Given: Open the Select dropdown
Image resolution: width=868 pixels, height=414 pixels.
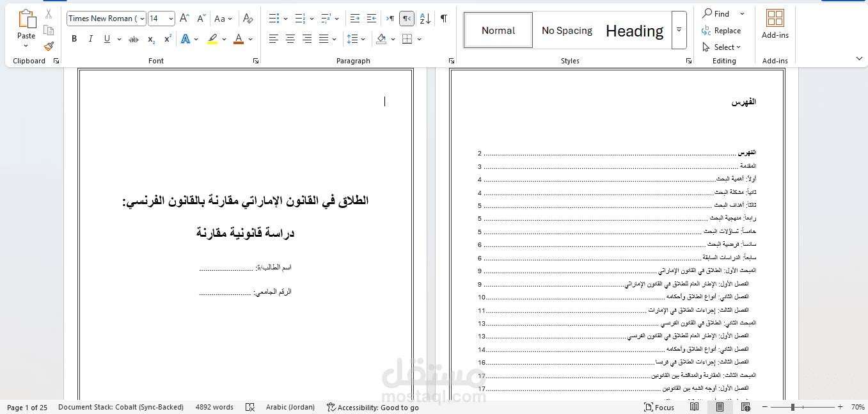Looking at the screenshot, I should [722, 47].
